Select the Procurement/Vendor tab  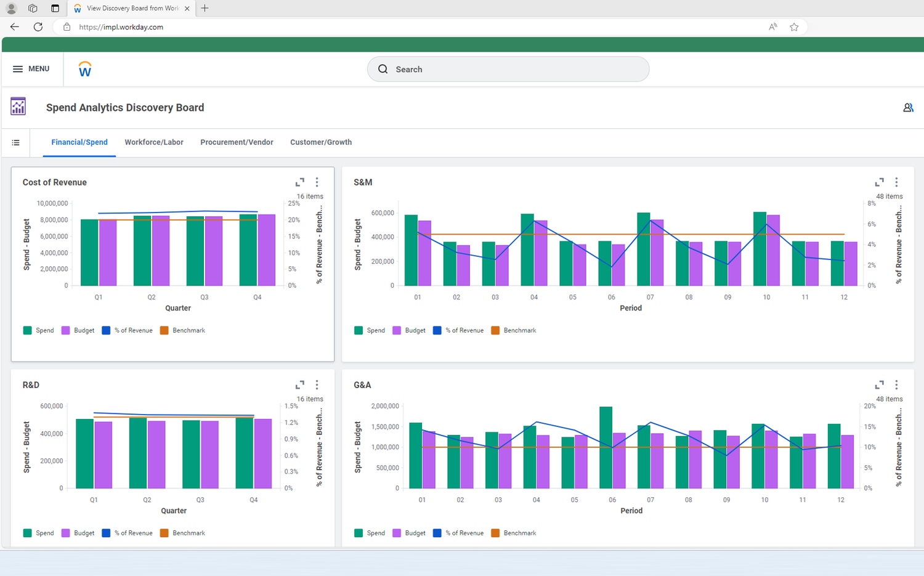[x=237, y=142]
